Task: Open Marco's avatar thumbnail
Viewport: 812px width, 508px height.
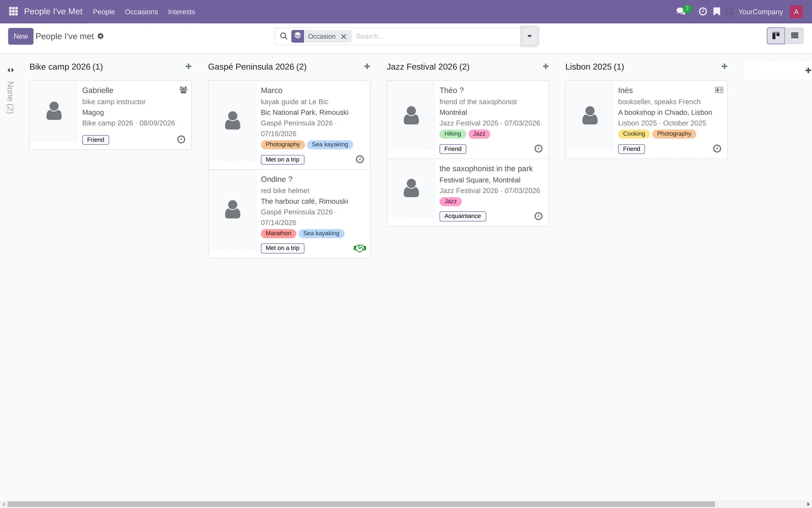Action: click(x=232, y=120)
